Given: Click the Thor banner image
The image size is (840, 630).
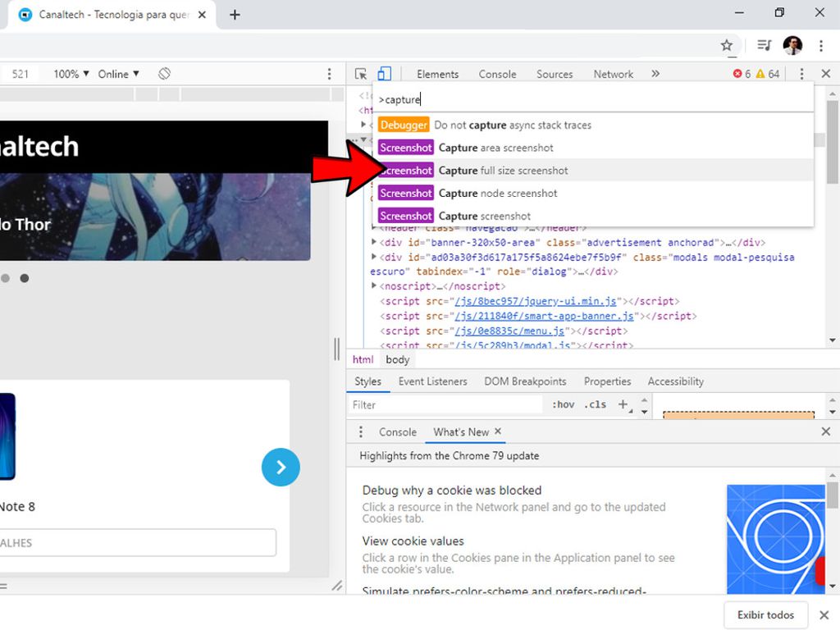Looking at the screenshot, I should click(155, 217).
